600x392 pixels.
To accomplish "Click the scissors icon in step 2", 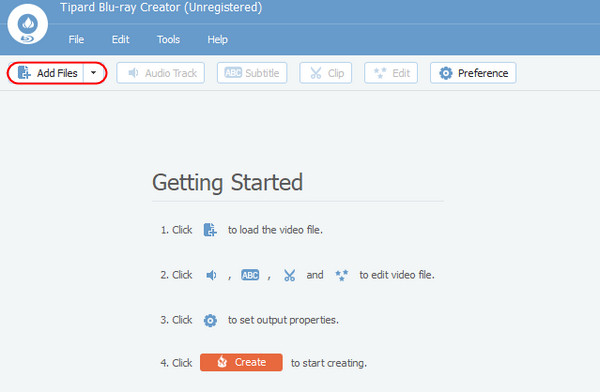I will coord(290,275).
